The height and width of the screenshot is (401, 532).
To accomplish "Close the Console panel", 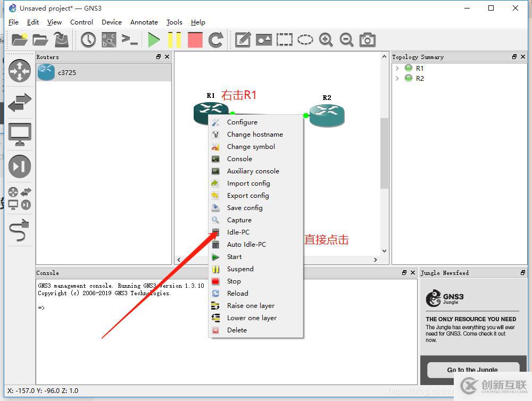I will [x=413, y=272].
